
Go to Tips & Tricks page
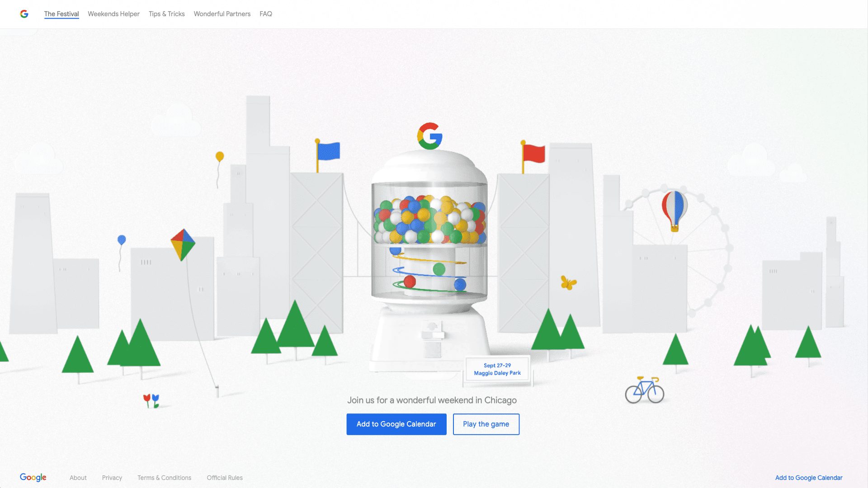pyautogui.click(x=167, y=14)
